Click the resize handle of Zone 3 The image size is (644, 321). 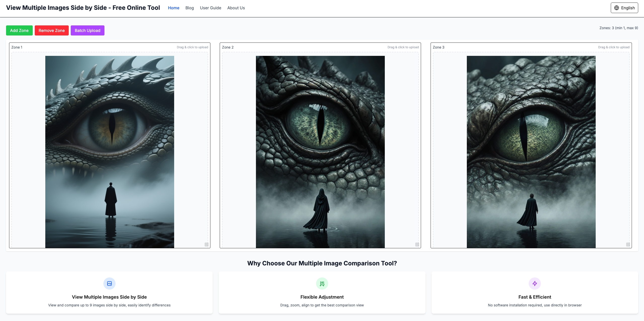pos(628,244)
